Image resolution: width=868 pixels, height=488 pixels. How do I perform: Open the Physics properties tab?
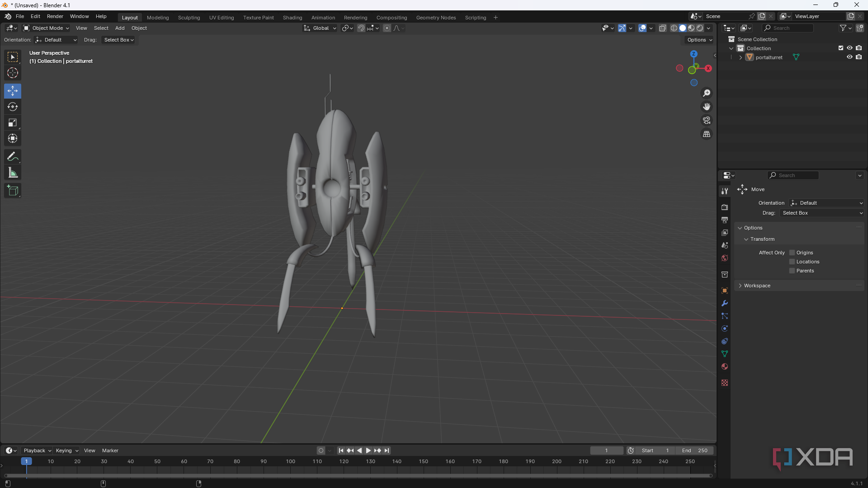pos(725,328)
